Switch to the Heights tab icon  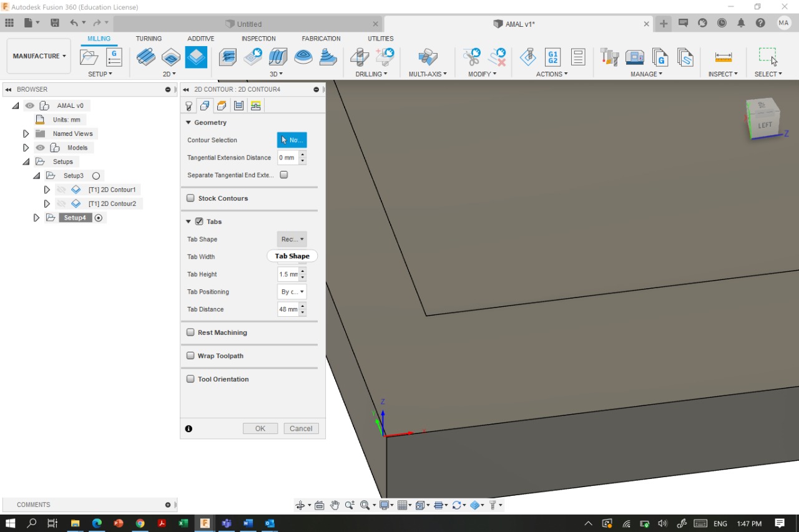tap(222, 106)
